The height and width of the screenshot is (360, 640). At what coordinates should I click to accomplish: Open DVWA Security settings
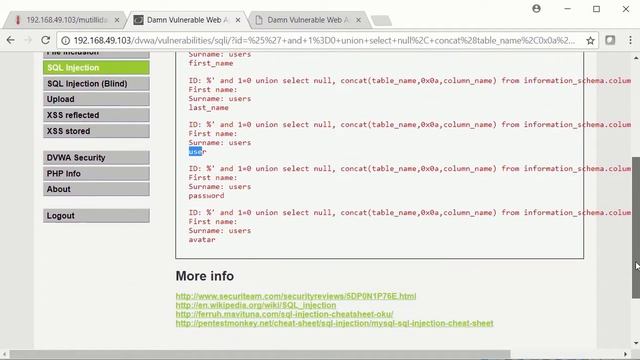pyautogui.click(x=96, y=158)
